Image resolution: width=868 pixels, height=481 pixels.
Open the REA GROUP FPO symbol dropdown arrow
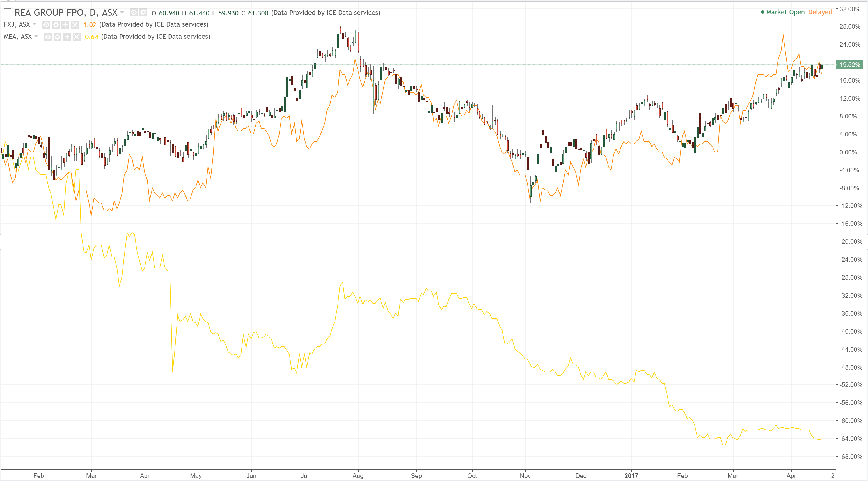tap(122, 12)
